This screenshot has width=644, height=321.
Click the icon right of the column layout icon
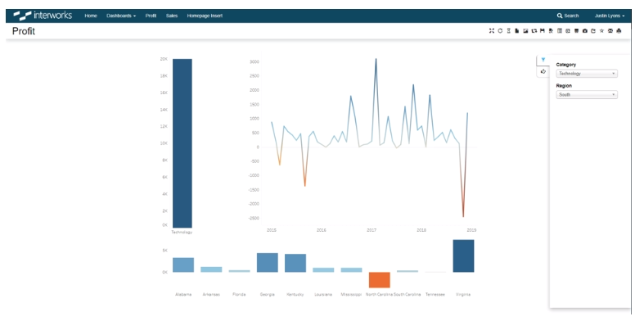(x=568, y=31)
